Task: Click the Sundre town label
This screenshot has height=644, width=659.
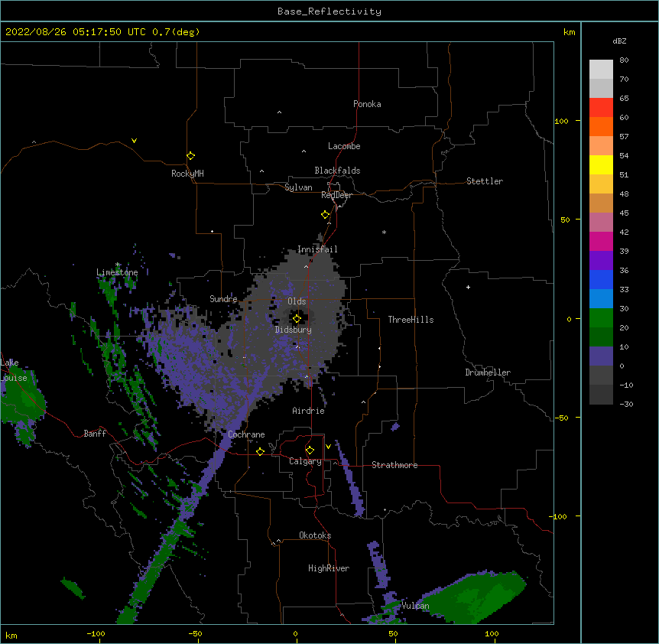Action: (223, 299)
